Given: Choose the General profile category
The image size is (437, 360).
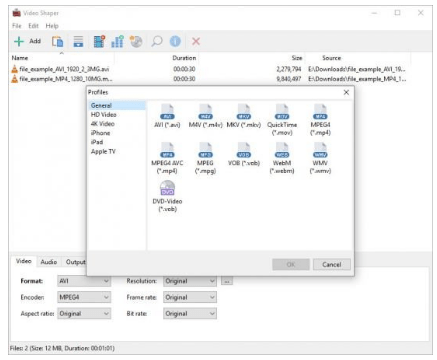Looking at the screenshot, I should (x=117, y=105).
